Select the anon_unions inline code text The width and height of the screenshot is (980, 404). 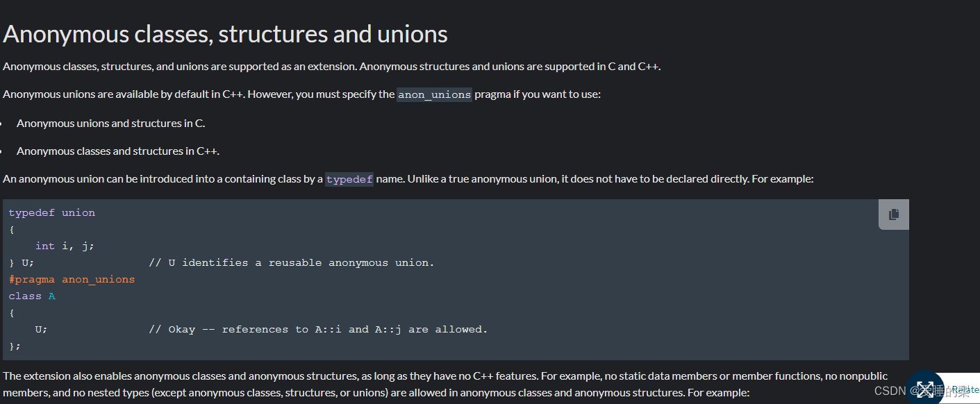[x=434, y=94]
